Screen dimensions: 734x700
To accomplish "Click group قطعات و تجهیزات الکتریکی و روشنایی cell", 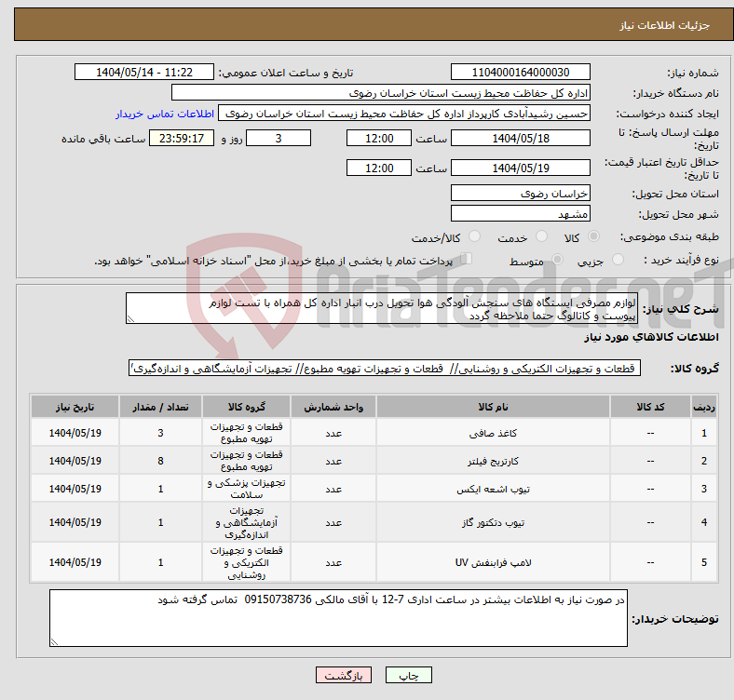I will point(246,562).
